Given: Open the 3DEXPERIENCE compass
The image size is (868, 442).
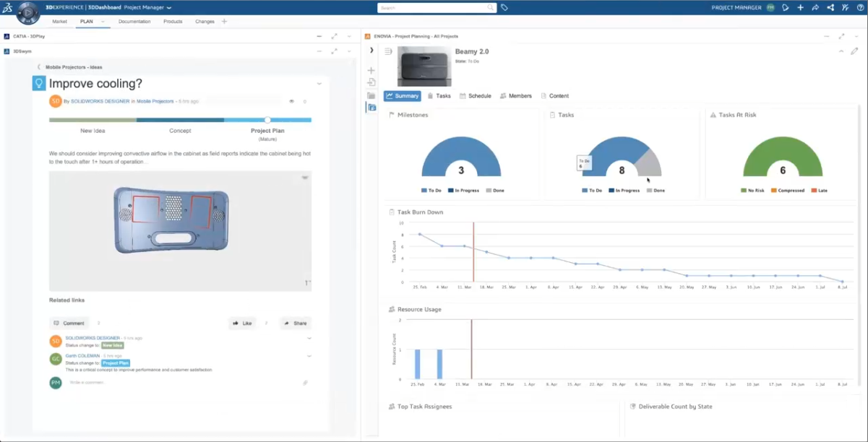Looking at the screenshot, I should pos(27,12).
